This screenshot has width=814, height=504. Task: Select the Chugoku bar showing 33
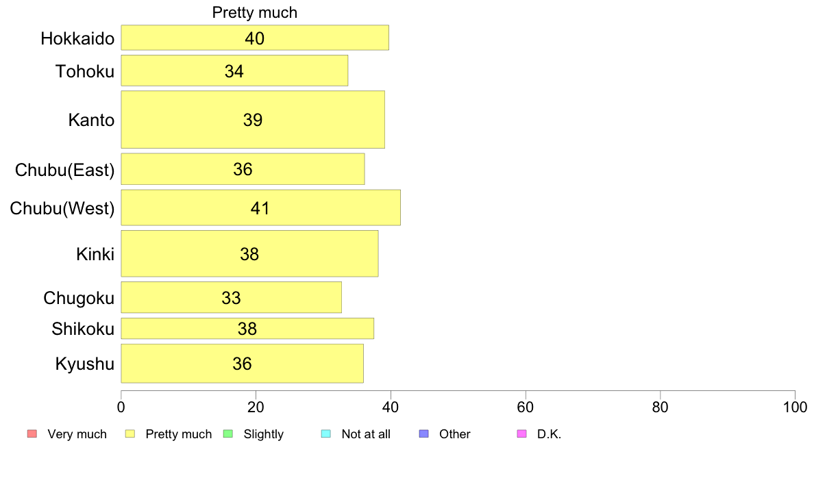click(x=232, y=297)
